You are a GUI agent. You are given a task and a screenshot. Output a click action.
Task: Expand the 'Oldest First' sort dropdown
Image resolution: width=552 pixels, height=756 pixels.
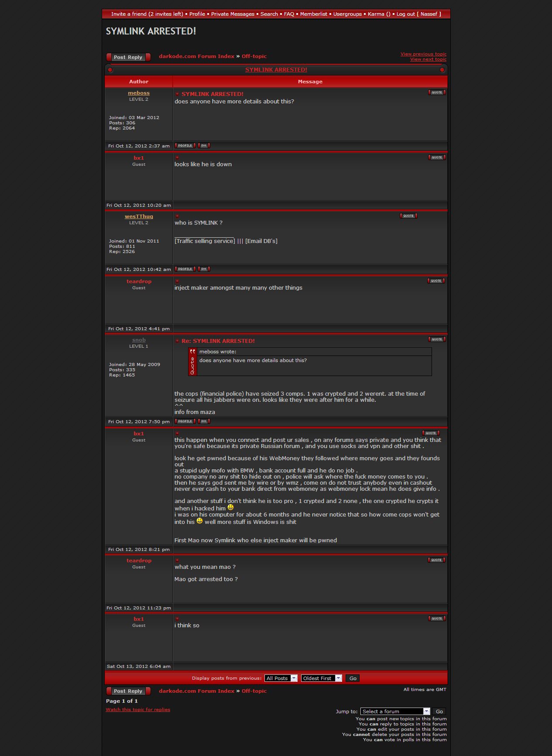(321, 678)
